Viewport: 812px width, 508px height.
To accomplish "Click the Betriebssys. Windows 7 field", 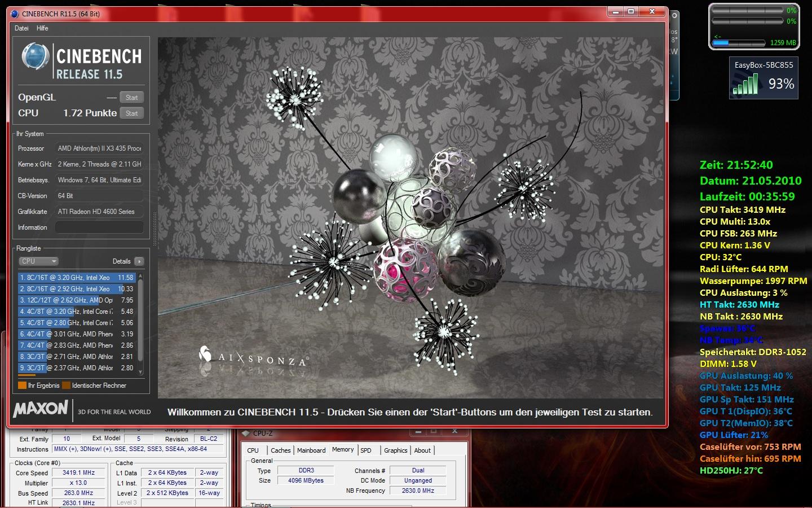I will 99,180.
